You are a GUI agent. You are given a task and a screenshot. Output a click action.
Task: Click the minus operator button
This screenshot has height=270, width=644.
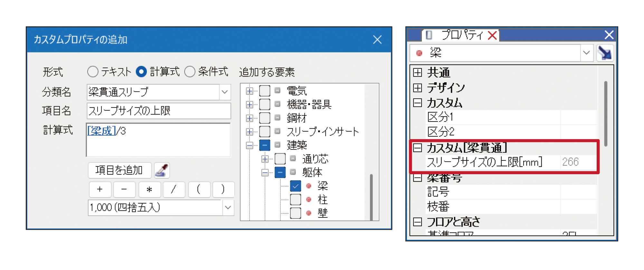pyautogui.click(x=125, y=189)
